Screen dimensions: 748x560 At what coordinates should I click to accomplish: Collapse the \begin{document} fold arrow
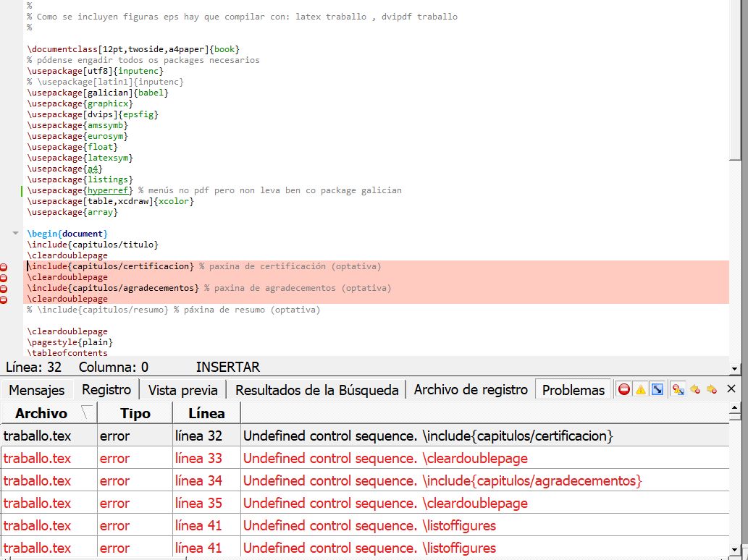[15, 233]
